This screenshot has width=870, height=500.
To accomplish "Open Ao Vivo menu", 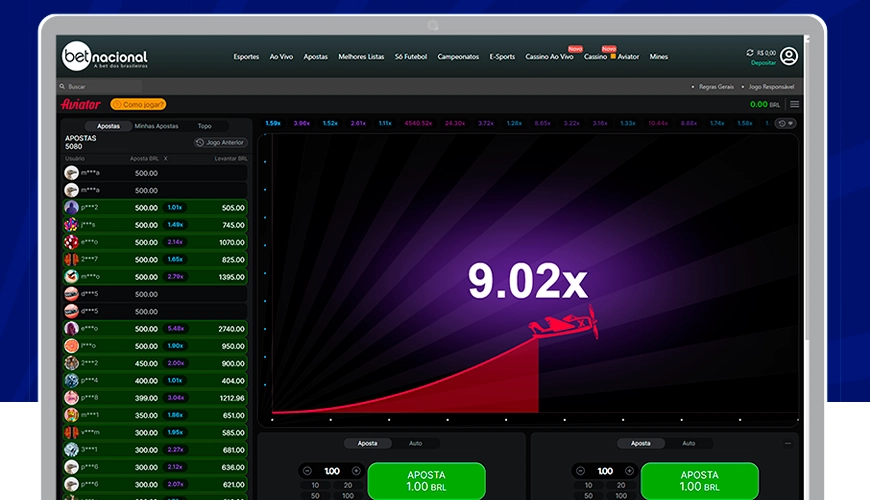I will (281, 57).
